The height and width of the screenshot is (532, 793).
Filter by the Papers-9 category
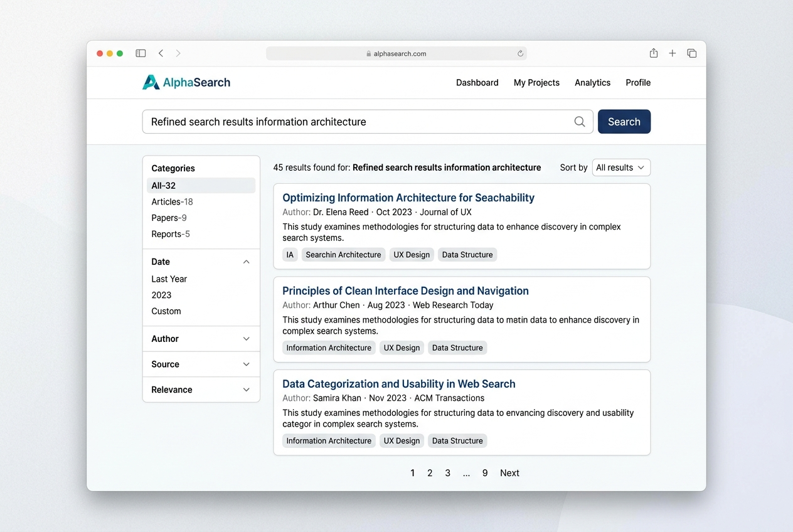[169, 218]
